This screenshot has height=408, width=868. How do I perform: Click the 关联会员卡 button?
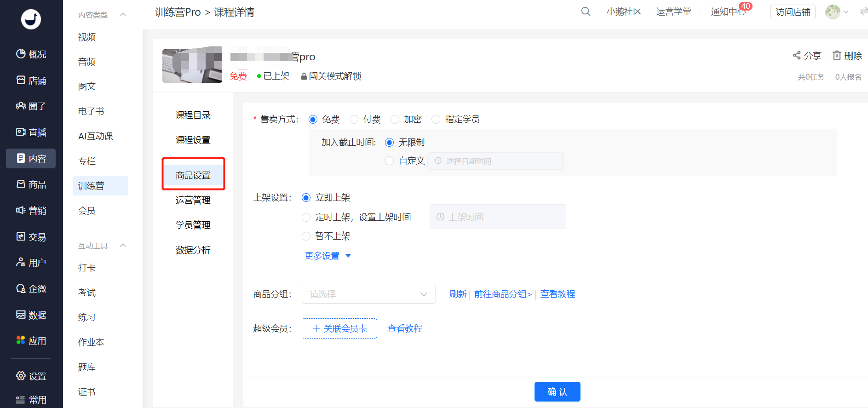(339, 328)
